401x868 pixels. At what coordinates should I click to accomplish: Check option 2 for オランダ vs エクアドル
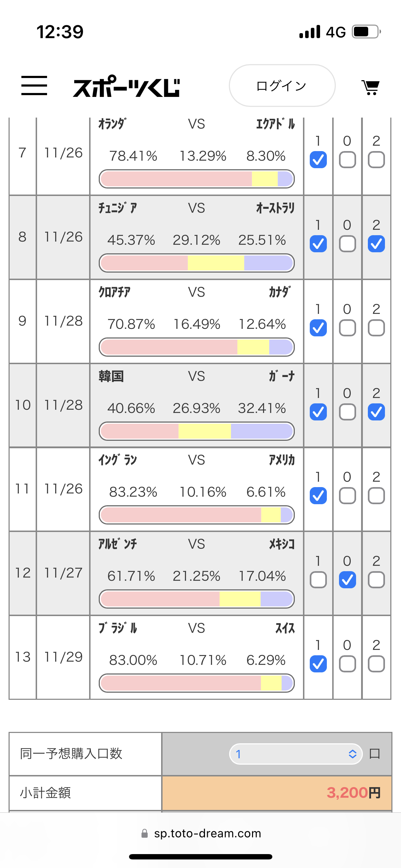tap(376, 160)
